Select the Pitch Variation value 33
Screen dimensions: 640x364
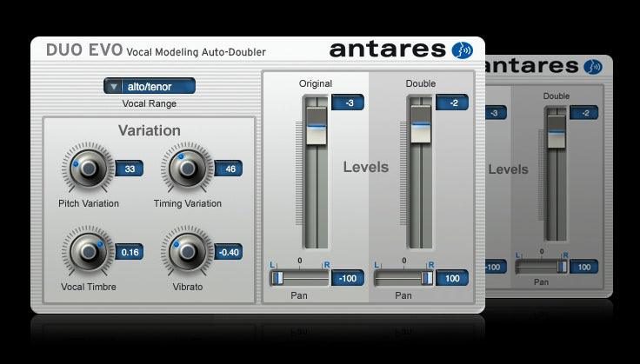(130, 169)
